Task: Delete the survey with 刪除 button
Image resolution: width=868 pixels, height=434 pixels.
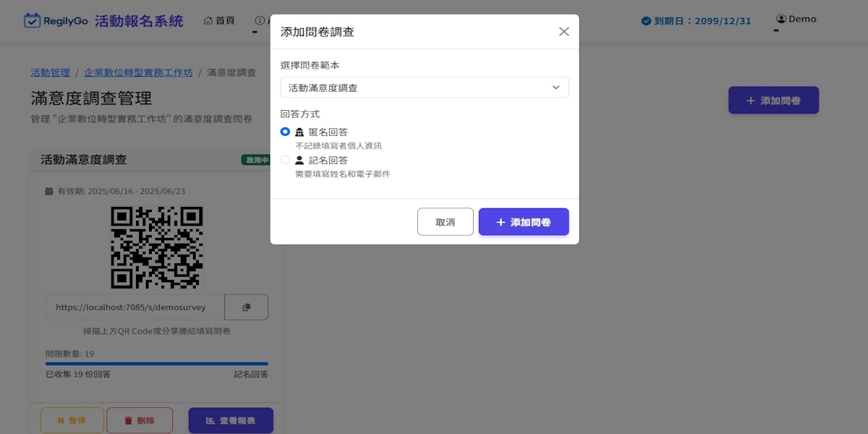Action: 140,420
